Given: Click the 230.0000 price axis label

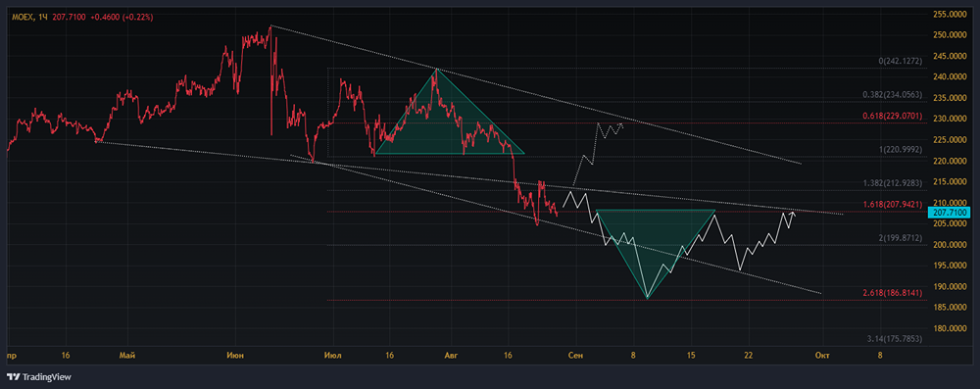Looking at the screenshot, I should (950, 119).
